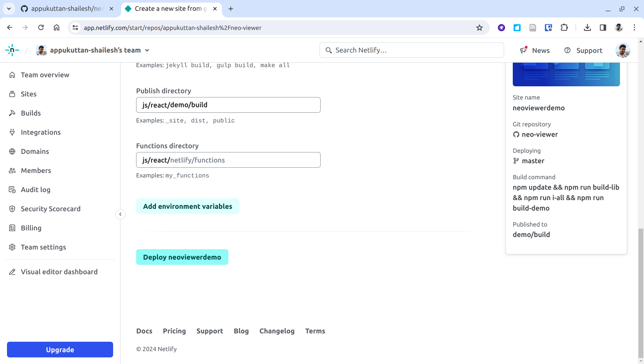Click the Publish directory input field

click(228, 105)
